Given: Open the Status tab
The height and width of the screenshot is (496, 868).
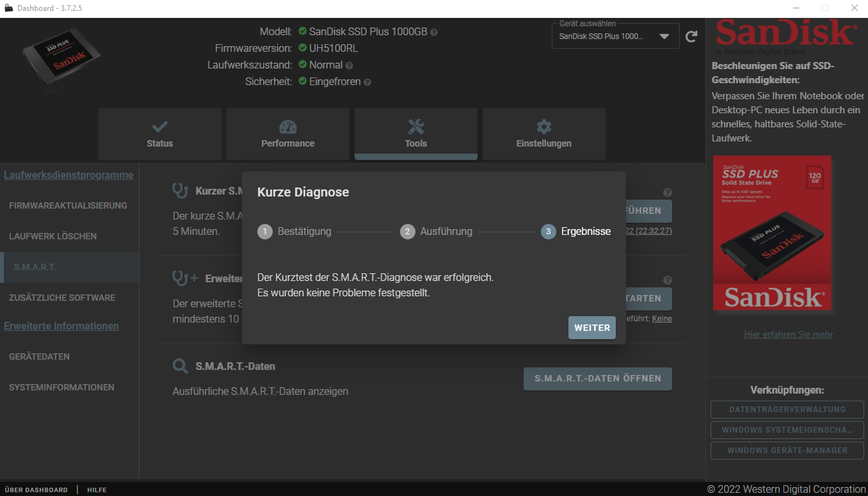Looking at the screenshot, I should [160, 134].
